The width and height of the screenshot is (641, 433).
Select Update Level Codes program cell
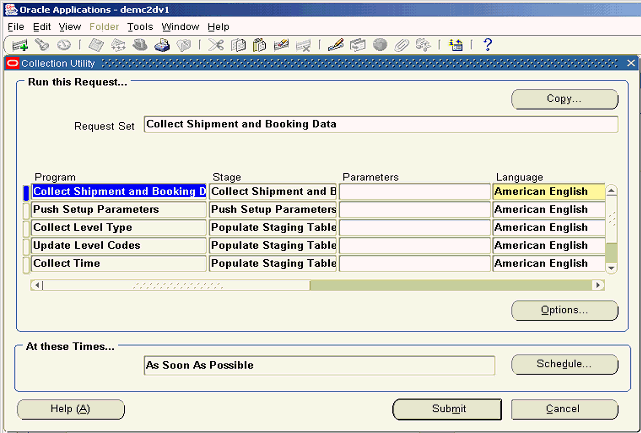tap(119, 245)
